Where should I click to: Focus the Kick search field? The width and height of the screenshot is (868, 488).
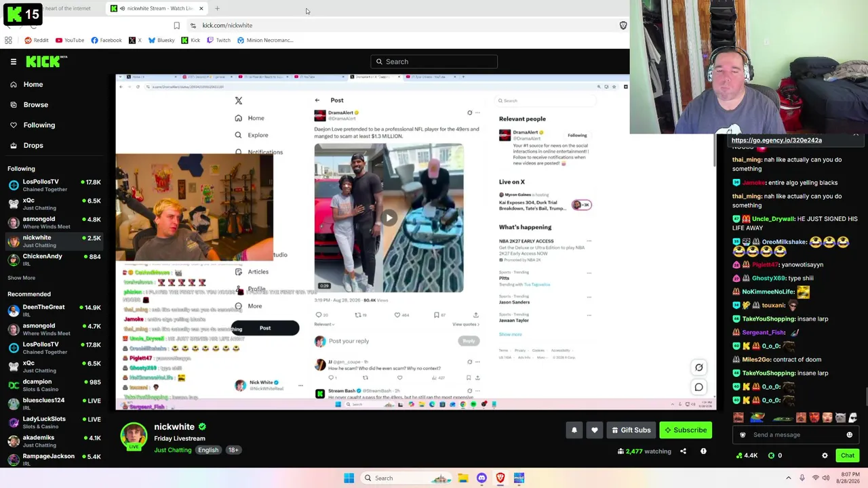(x=434, y=62)
